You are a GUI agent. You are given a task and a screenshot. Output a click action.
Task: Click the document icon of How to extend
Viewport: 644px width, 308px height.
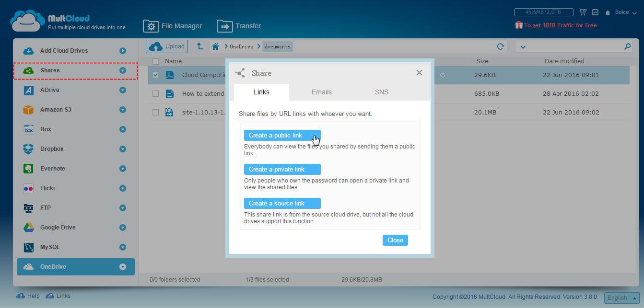(x=169, y=93)
